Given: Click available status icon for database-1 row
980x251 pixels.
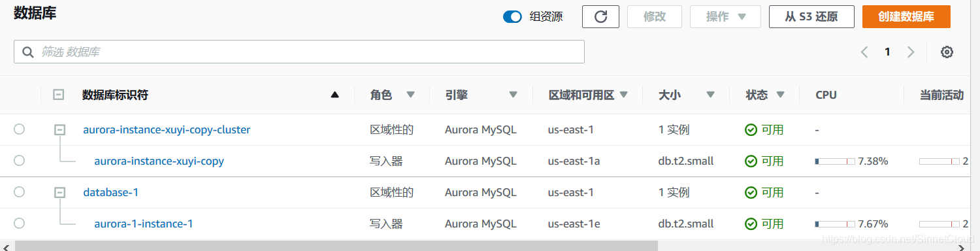Looking at the screenshot, I should 751,192.
